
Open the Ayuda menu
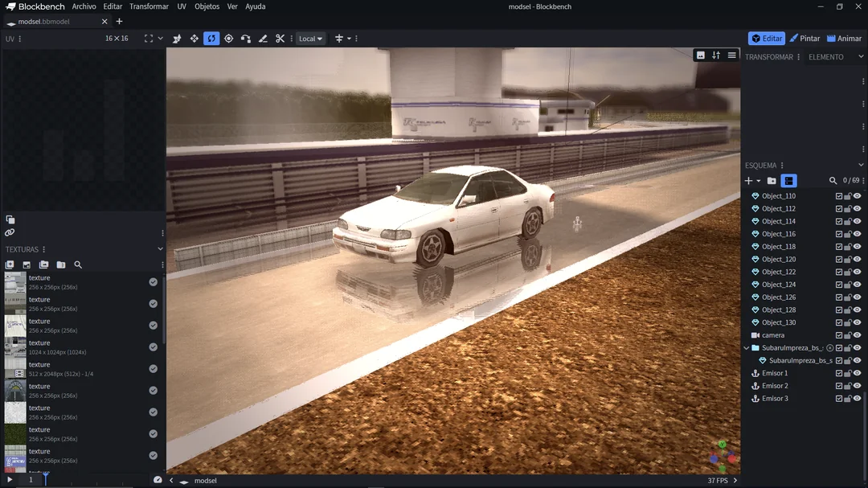click(x=256, y=6)
